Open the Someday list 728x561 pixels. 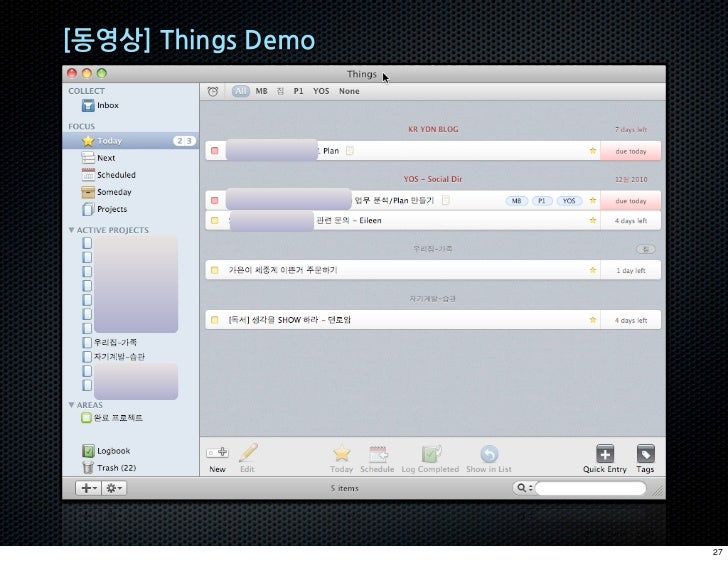tap(107, 192)
